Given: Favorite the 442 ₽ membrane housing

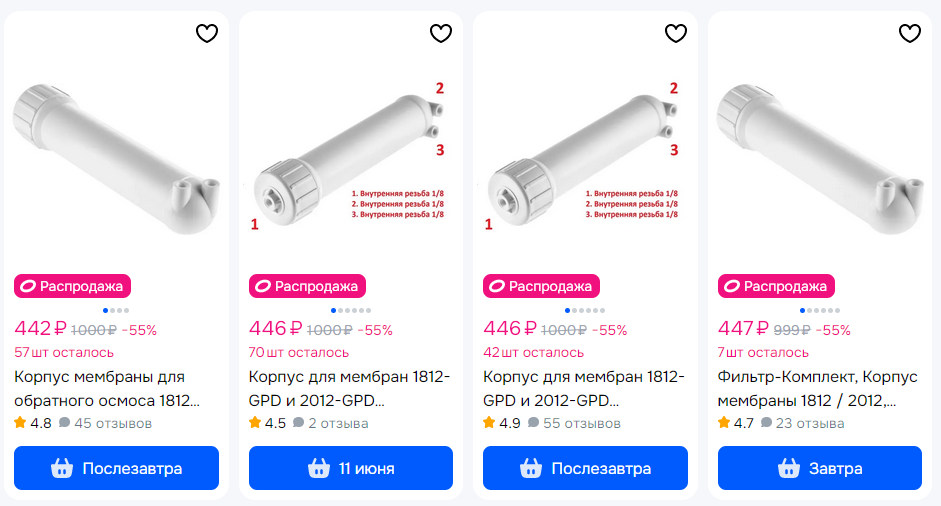Looking at the screenshot, I should coord(206,34).
